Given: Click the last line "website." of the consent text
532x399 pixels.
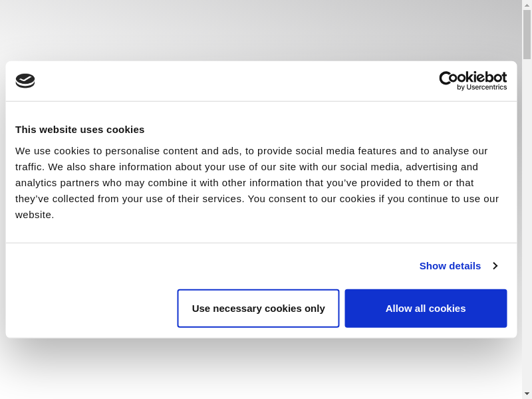Looking at the screenshot, I should coord(35,215).
